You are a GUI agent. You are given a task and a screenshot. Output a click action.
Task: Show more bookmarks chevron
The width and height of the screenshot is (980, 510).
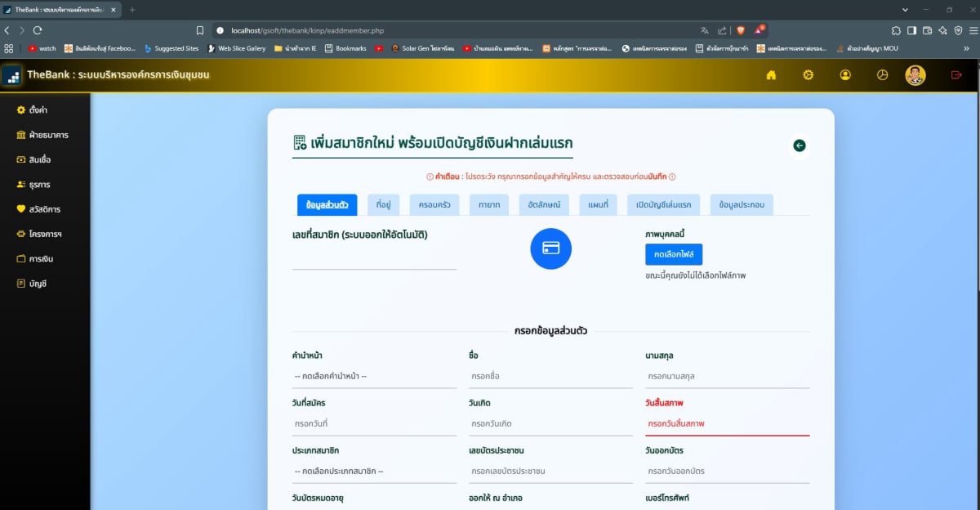(967, 48)
